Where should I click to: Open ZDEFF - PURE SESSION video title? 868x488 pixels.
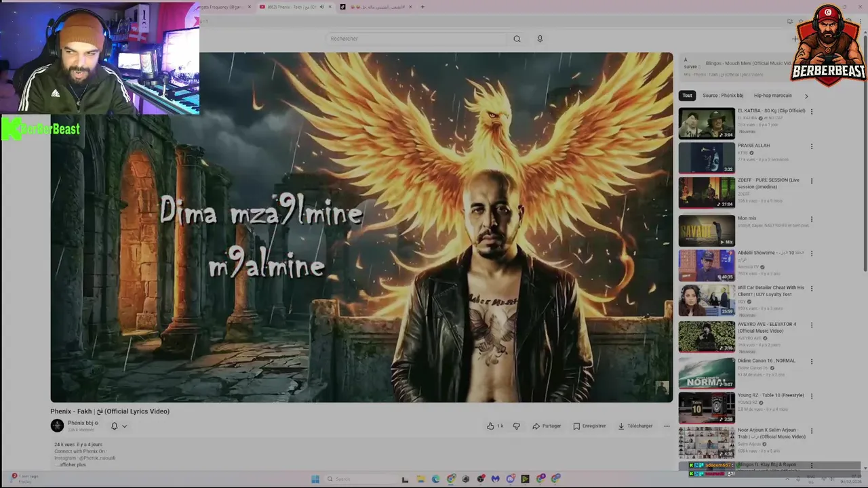[770, 183]
